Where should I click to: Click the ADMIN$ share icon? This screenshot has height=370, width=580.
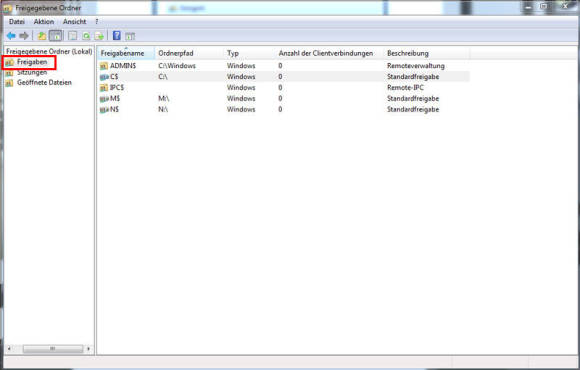[x=104, y=66]
